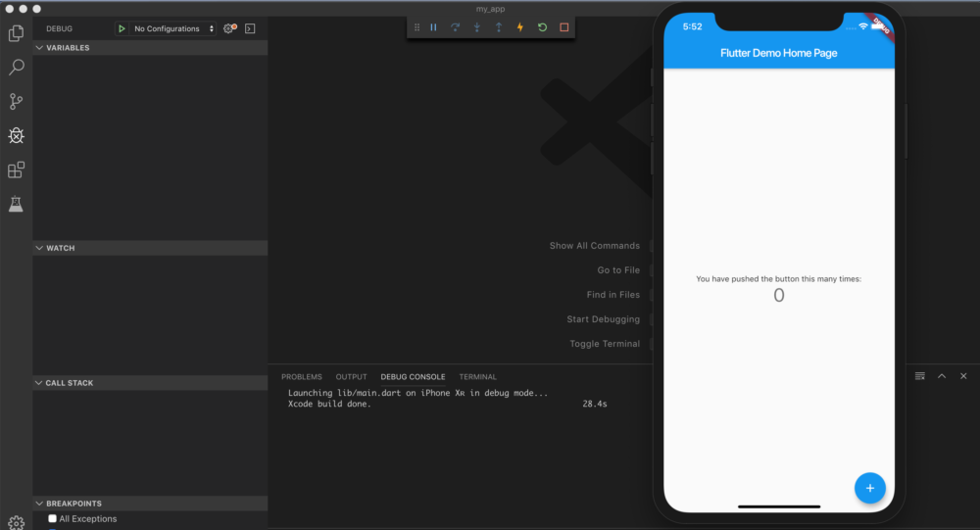The height and width of the screenshot is (530, 980).
Task: Click Toggle Terminal shortcut hint
Action: point(605,344)
